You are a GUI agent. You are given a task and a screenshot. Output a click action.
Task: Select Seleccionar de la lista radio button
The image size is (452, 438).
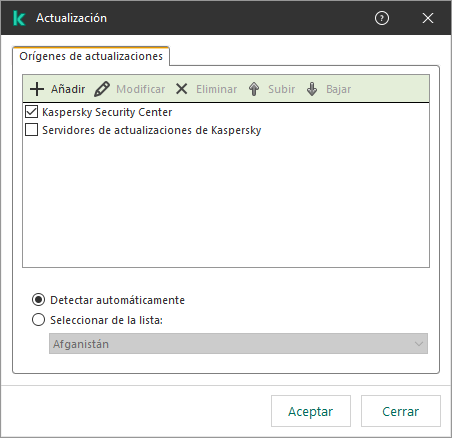38,320
